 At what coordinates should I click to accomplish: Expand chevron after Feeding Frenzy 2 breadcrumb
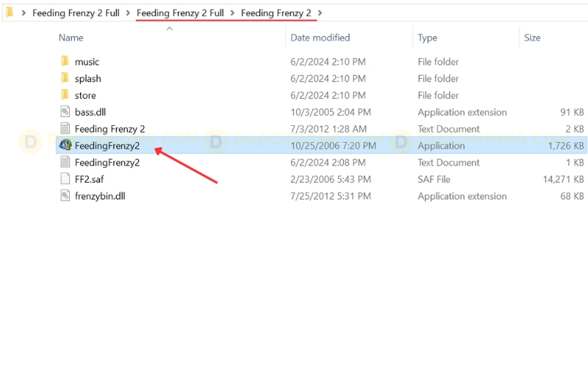coord(320,13)
